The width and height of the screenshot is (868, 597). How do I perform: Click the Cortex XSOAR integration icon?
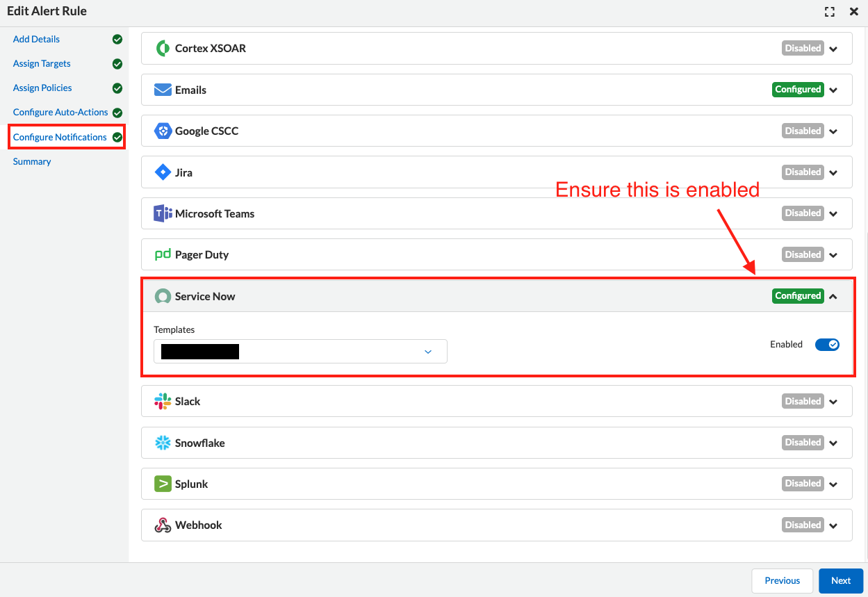(162, 48)
